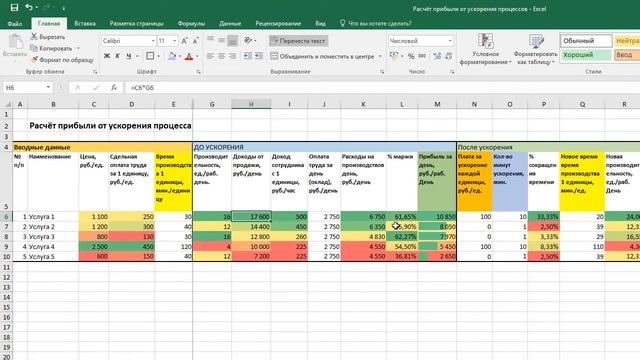640x360 pixels.
Task: Open the Name Box dropdown arrow
Action: tap(48, 87)
